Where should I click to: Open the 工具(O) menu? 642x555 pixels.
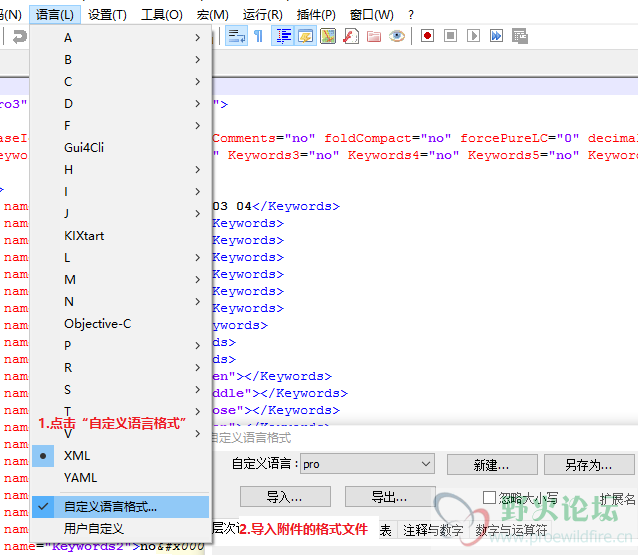pyautogui.click(x=162, y=15)
